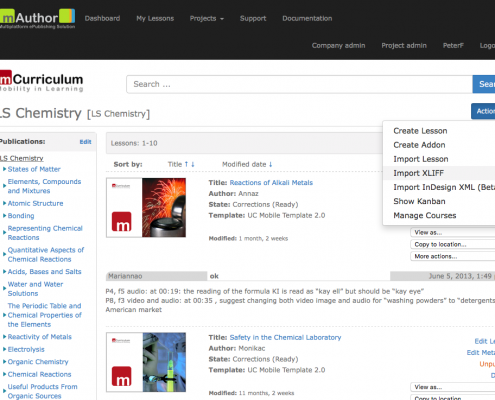
Task: Expand Elements, Compounds and Mixtures arrow
Action: pos(4,186)
